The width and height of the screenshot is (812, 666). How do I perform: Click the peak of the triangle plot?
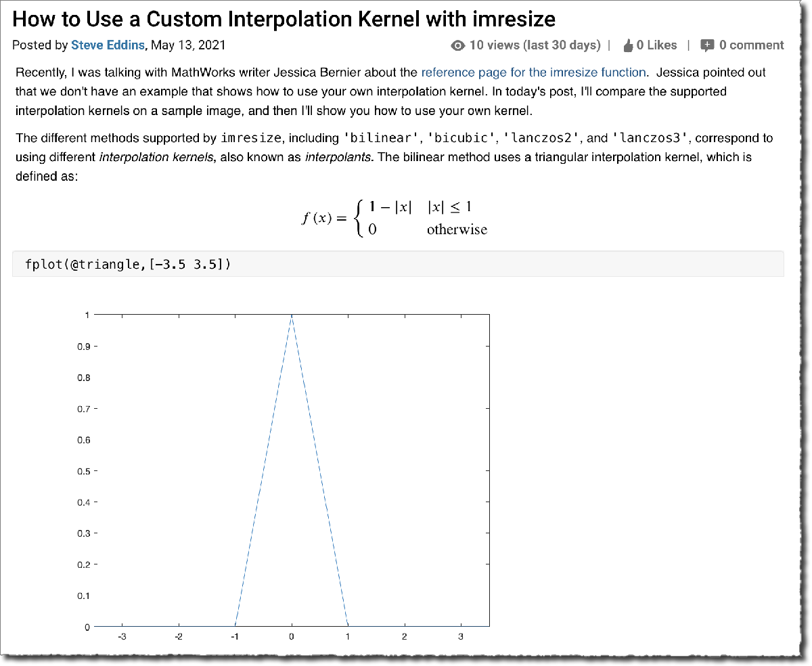292,316
